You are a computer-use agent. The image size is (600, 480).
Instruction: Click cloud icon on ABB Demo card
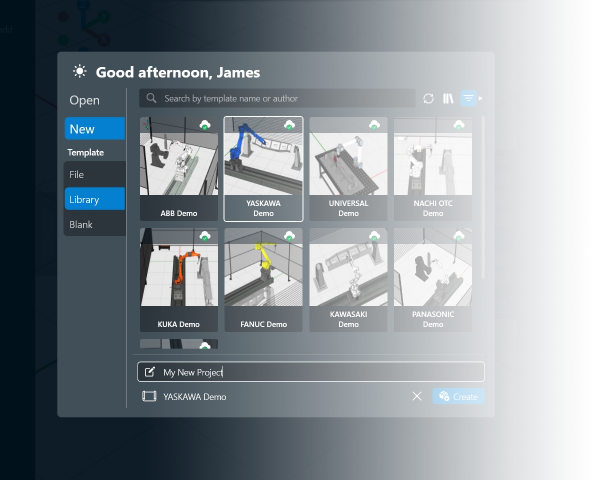[x=205, y=125]
